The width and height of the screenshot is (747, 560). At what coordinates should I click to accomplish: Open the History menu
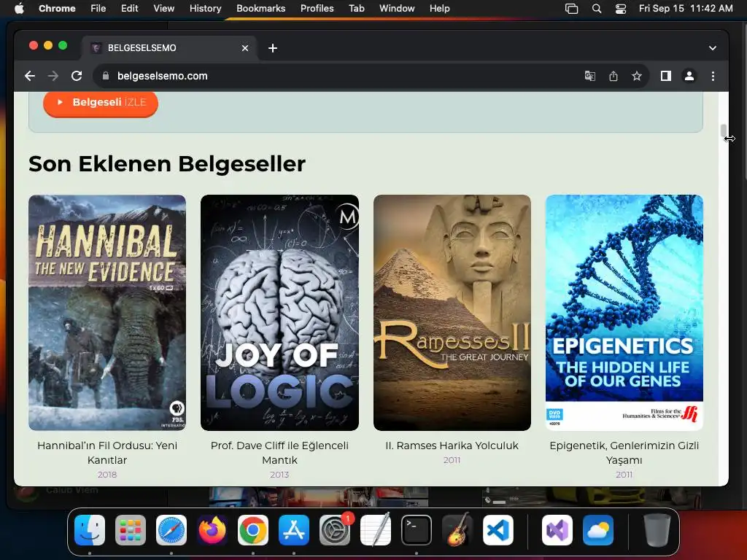205,9
